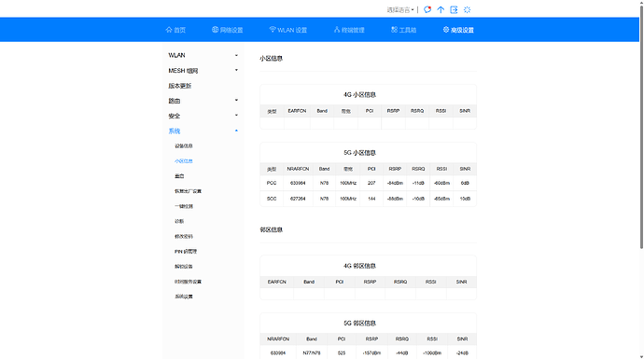The height and width of the screenshot is (359, 644).
Task: Click SINR value 10dB in the SCC row
Action: tap(465, 199)
